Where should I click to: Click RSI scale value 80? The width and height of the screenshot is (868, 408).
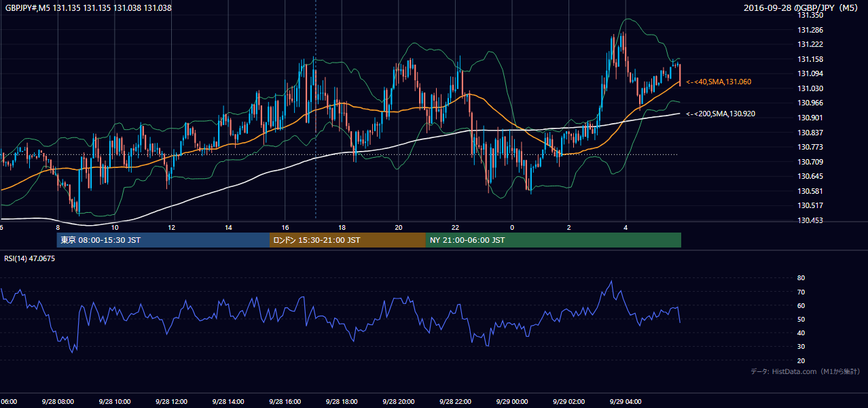[801, 278]
